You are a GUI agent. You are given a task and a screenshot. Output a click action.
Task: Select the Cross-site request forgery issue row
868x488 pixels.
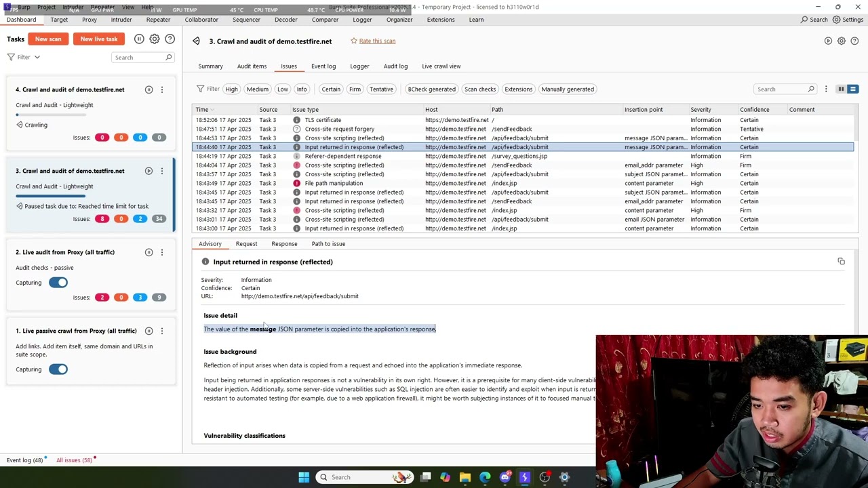(523, 129)
